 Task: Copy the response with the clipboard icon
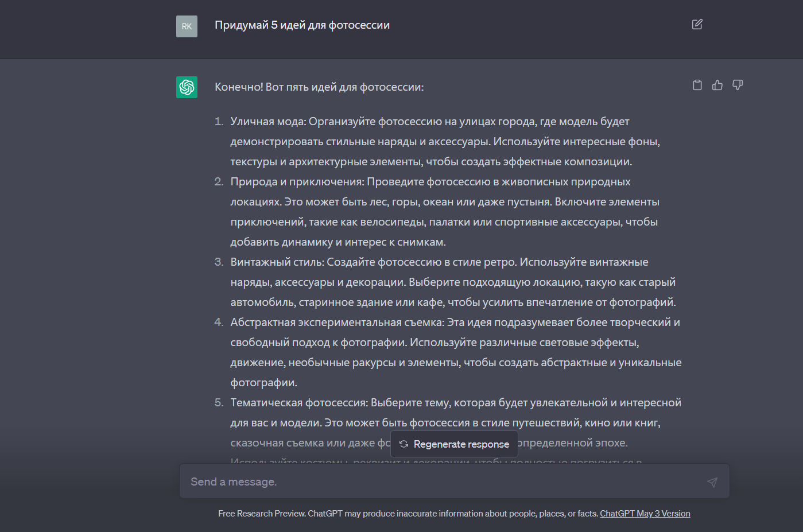[697, 85]
